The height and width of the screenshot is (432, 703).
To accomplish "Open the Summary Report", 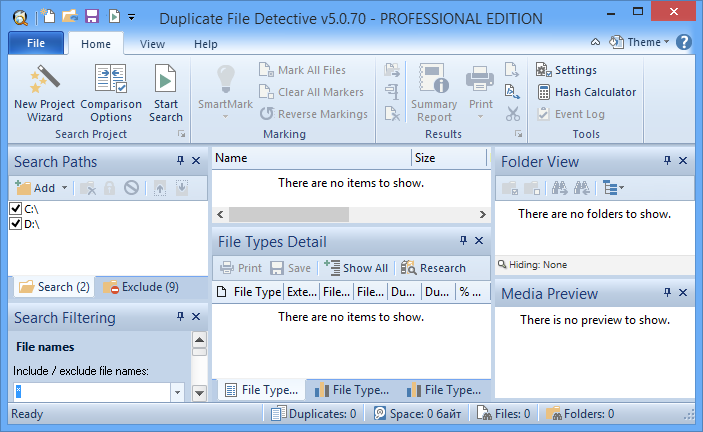I will 434,93.
